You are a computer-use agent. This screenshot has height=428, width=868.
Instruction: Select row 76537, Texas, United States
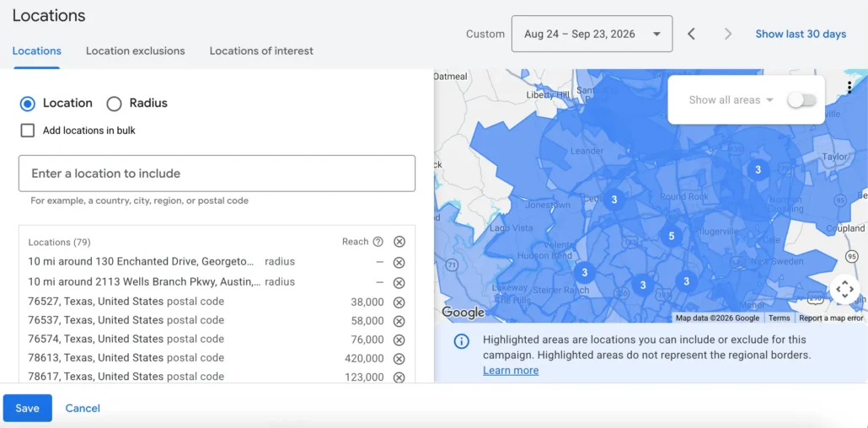pyautogui.click(x=217, y=321)
